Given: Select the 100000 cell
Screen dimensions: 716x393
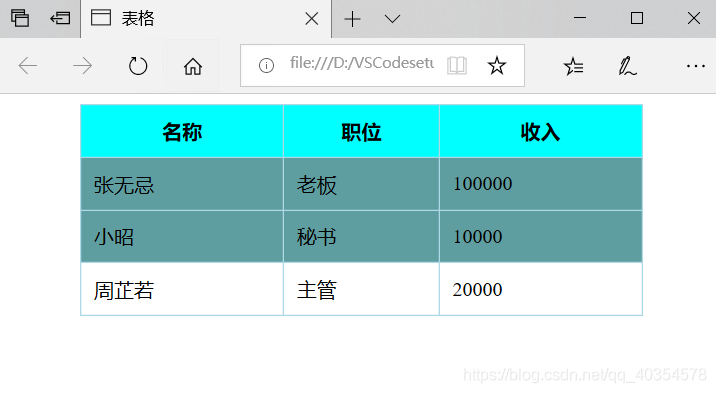Looking at the screenshot, I should pyautogui.click(x=541, y=184).
